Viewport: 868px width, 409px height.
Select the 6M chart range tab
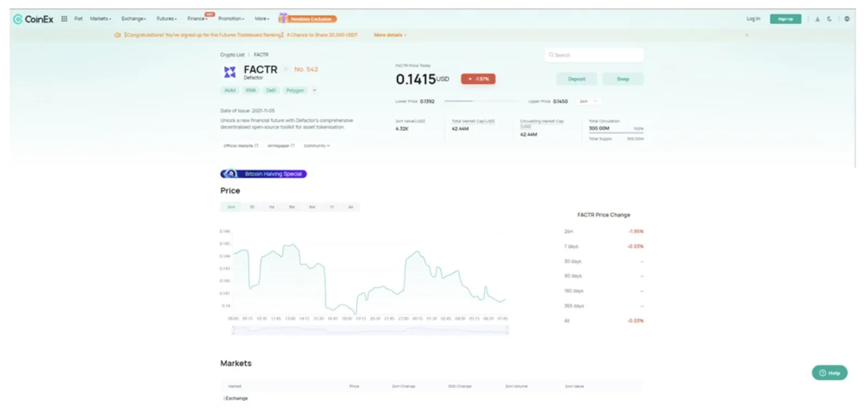[x=312, y=207]
